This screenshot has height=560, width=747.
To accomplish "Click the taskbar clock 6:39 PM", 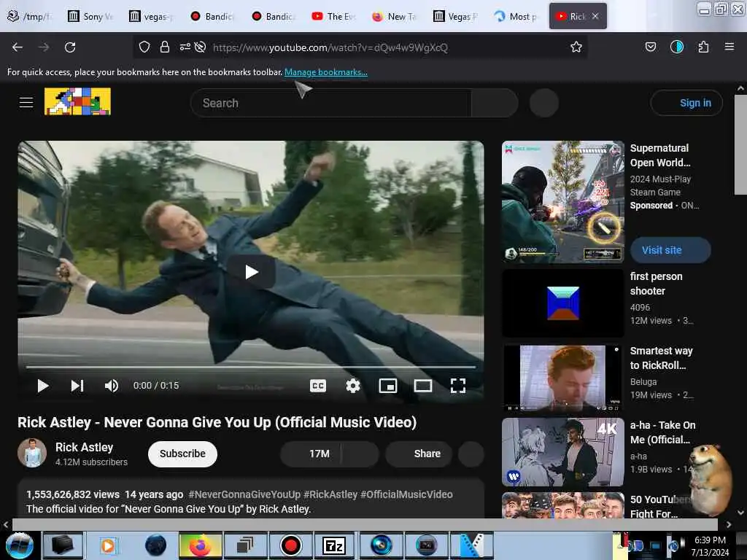I will tap(710, 540).
